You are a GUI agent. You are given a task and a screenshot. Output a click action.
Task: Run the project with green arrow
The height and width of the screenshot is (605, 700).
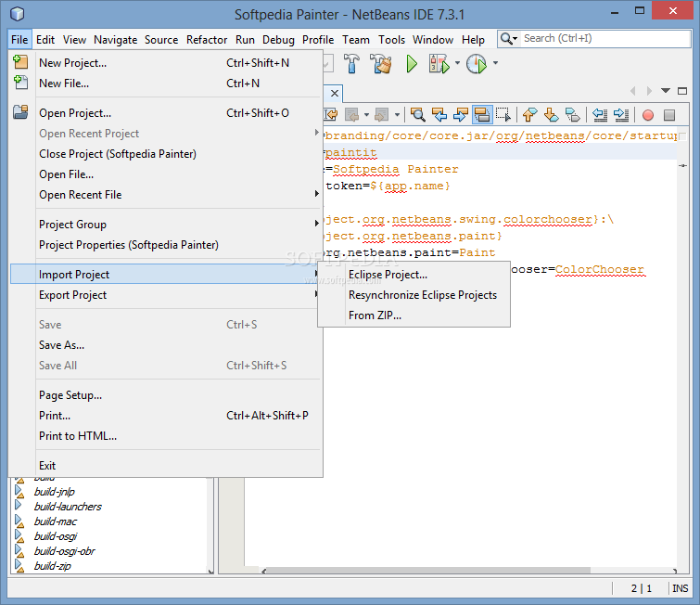412,63
